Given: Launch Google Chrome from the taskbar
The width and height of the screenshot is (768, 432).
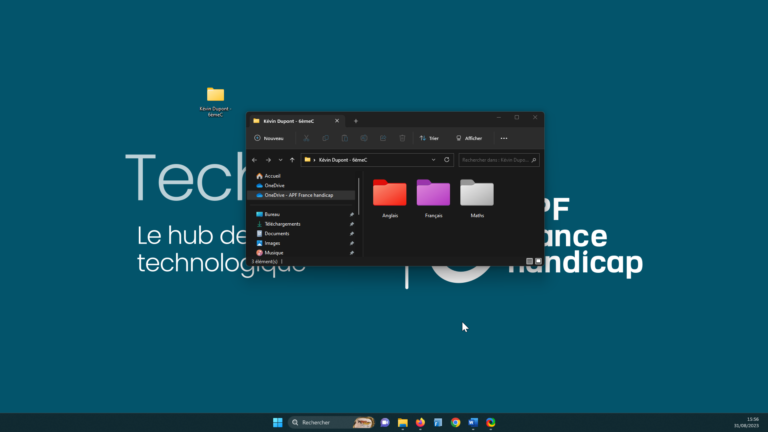Looking at the screenshot, I should (x=455, y=423).
